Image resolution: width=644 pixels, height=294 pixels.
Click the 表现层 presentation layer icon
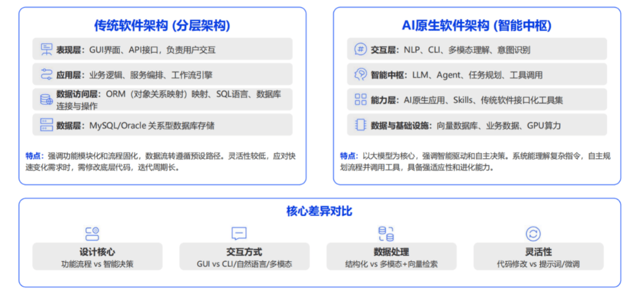point(46,50)
